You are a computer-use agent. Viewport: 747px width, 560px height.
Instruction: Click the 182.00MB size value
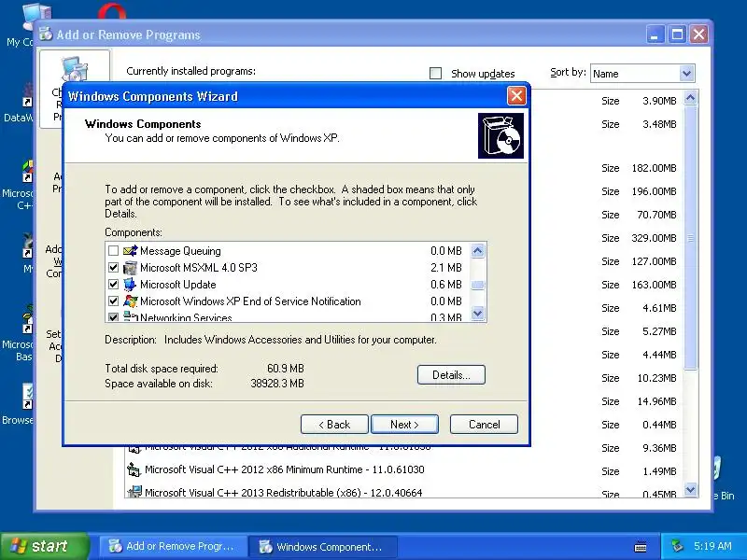pyautogui.click(x=654, y=168)
